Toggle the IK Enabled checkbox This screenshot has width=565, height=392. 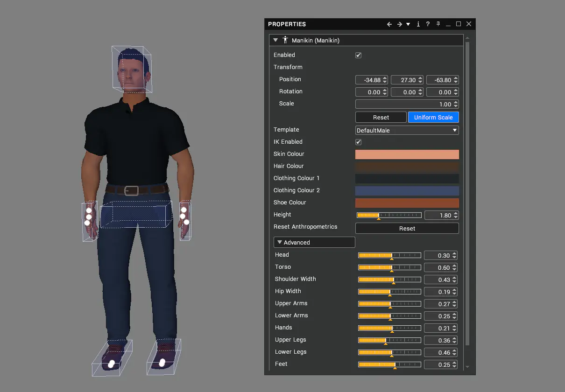coord(359,142)
